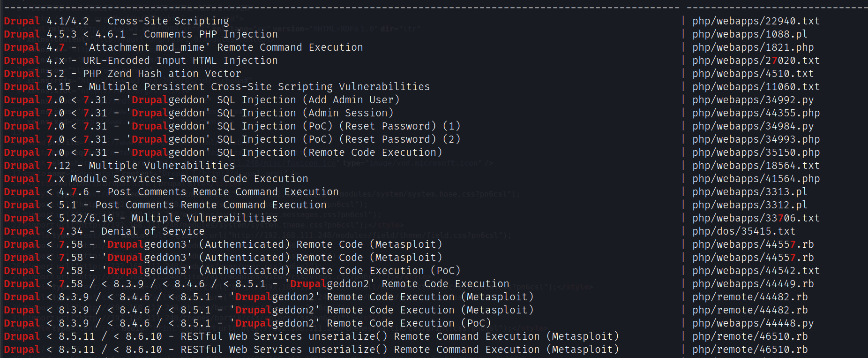Click the php/webapps/4510.txt path

[753, 74]
